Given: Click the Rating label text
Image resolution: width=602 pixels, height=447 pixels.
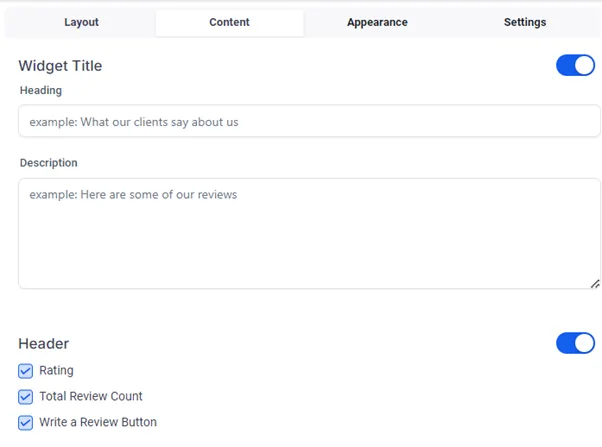Looking at the screenshot, I should click(56, 371).
